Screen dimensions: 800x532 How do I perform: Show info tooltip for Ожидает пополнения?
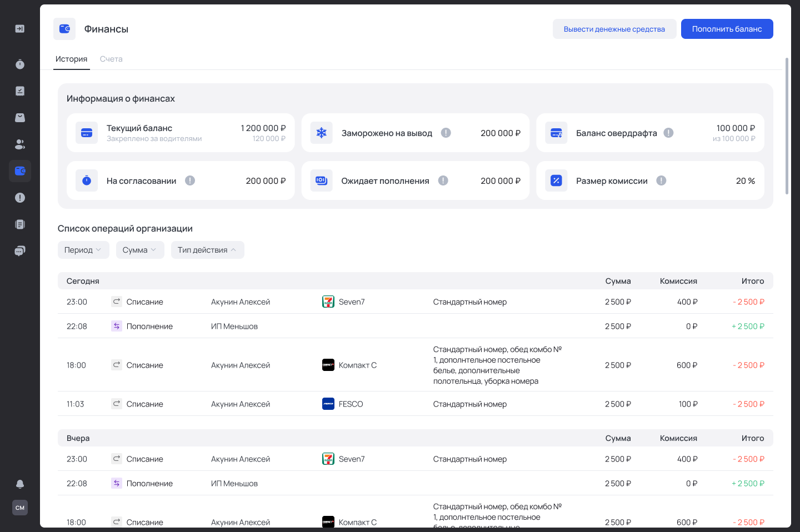[x=443, y=180]
